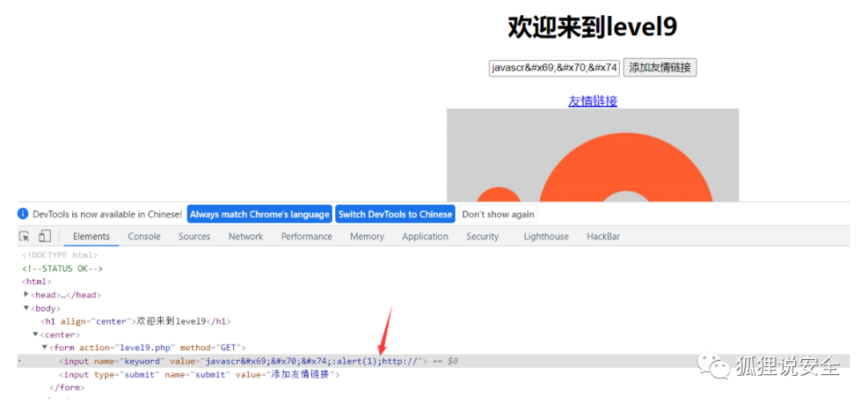
Task: Click the 欢迎来到level9 page heading
Action: (592, 27)
